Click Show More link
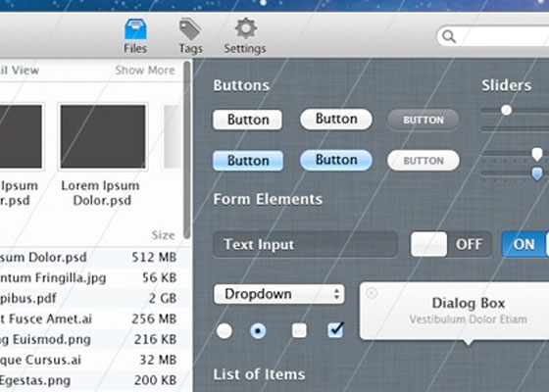 [145, 70]
